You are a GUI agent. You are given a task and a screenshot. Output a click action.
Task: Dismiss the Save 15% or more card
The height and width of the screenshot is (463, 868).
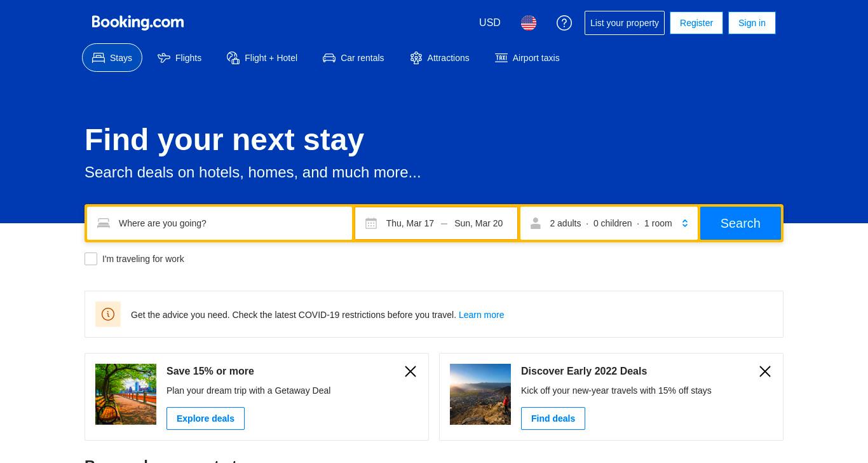pos(410,371)
